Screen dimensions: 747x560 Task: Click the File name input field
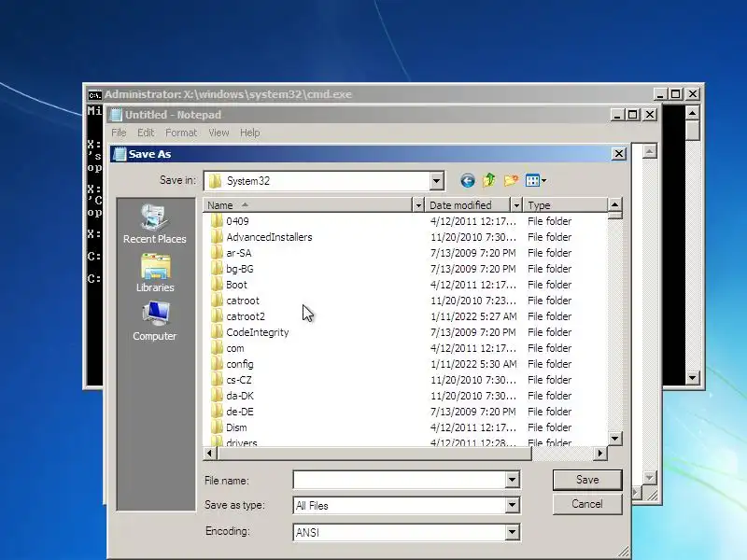point(400,480)
